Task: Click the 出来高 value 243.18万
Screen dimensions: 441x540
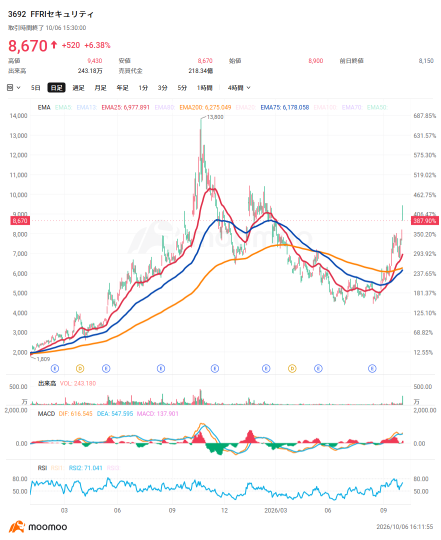Action: [90, 71]
